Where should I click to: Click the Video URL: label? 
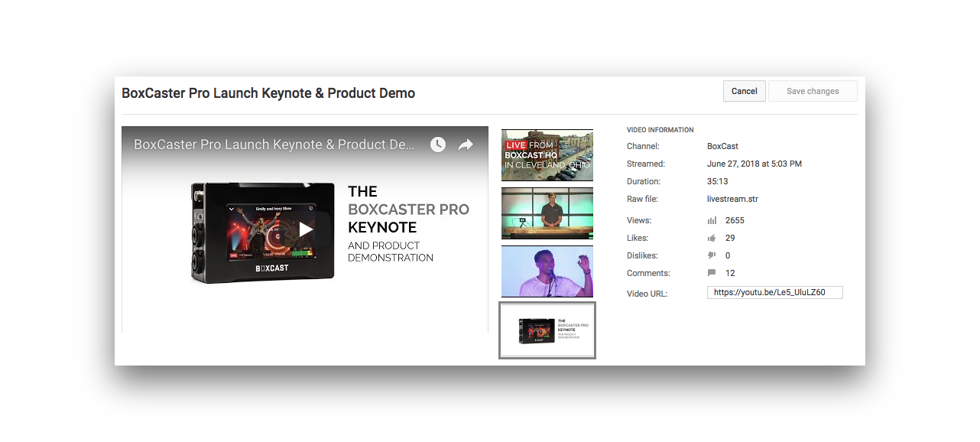[x=647, y=294]
